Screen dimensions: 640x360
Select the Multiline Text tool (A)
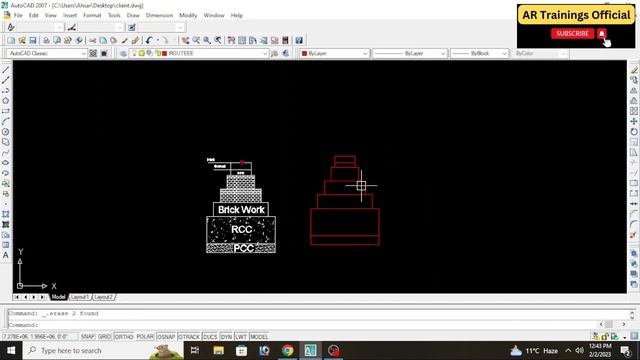tap(6, 256)
